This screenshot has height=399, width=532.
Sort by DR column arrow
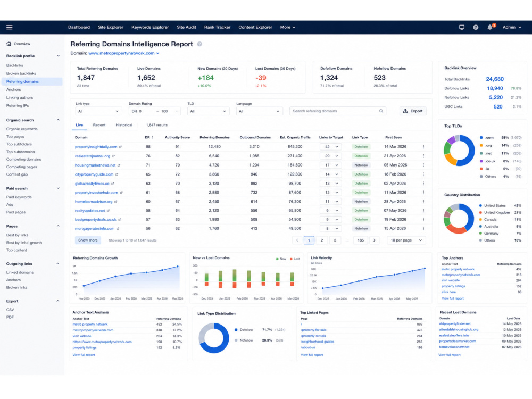click(x=152, y=137)
